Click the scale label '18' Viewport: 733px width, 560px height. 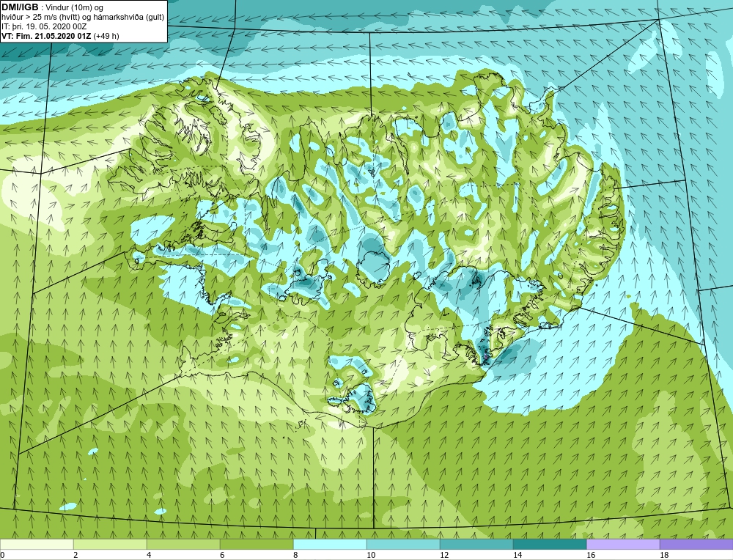[x=664, y=555]
